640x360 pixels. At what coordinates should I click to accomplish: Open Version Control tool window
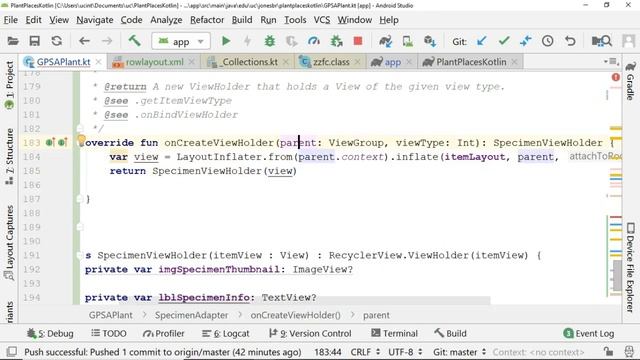coord(310,333)
